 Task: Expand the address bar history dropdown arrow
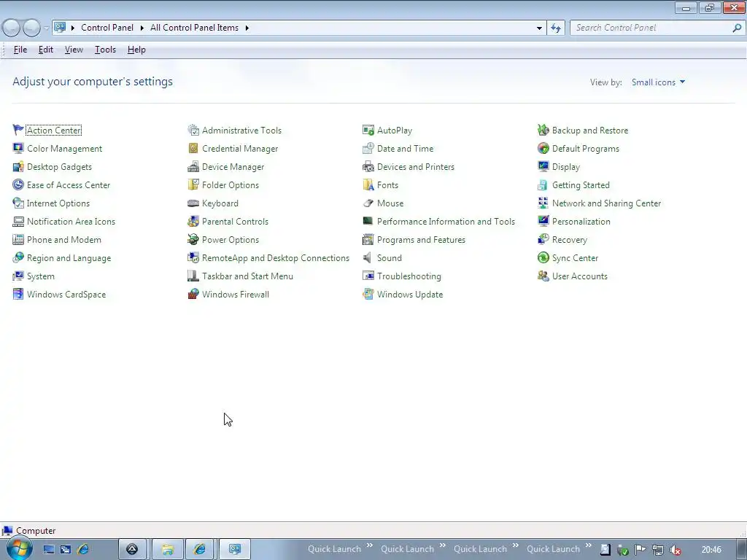click(x=539, y=28)
